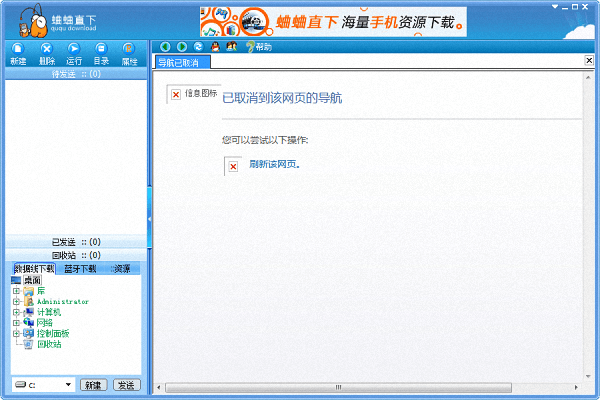Click the 运行 (Run) toolbar icon
The width and height of the screenshot is (600, 400).
point(74,54)
